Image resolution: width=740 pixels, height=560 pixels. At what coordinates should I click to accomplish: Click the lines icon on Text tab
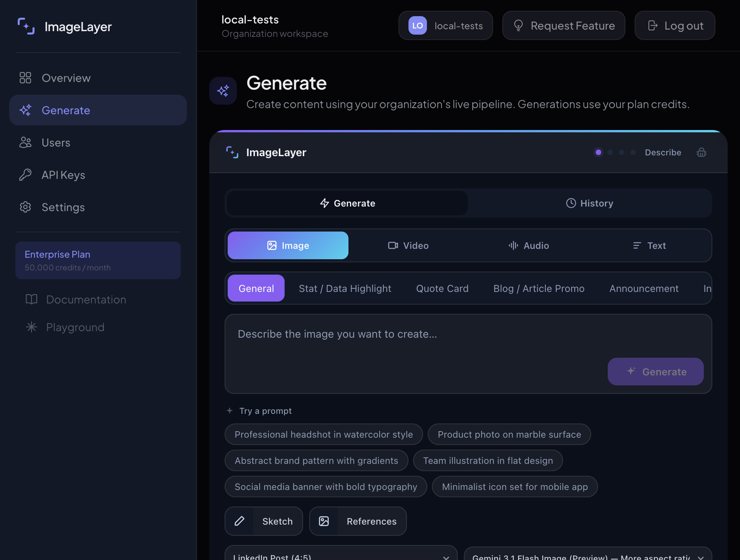(637, 245)
